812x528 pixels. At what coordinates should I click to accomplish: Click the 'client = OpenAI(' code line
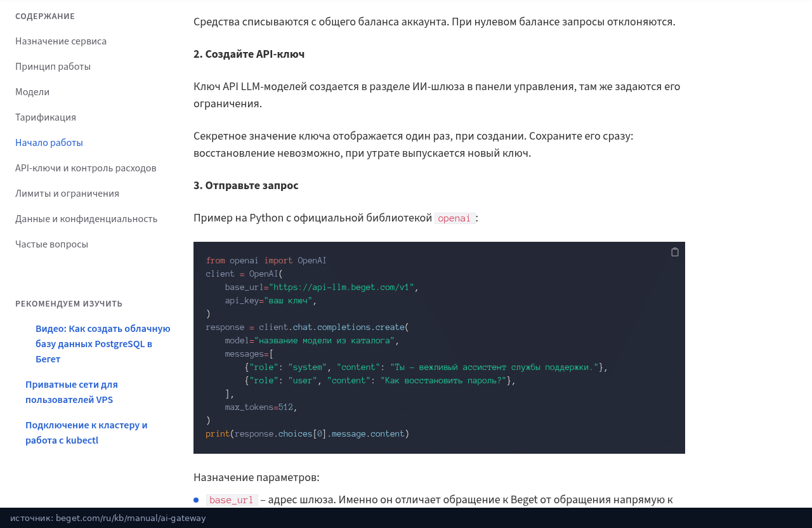click(244, 274)
